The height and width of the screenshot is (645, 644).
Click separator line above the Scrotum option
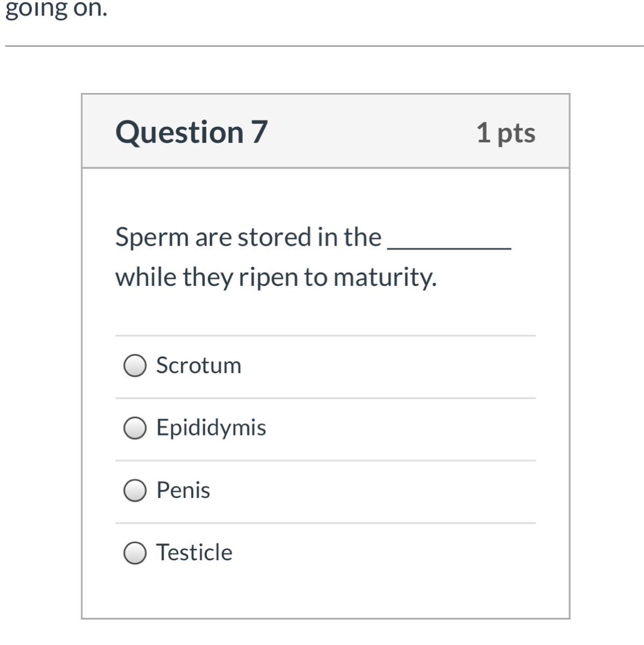click(x=325, y=336)
